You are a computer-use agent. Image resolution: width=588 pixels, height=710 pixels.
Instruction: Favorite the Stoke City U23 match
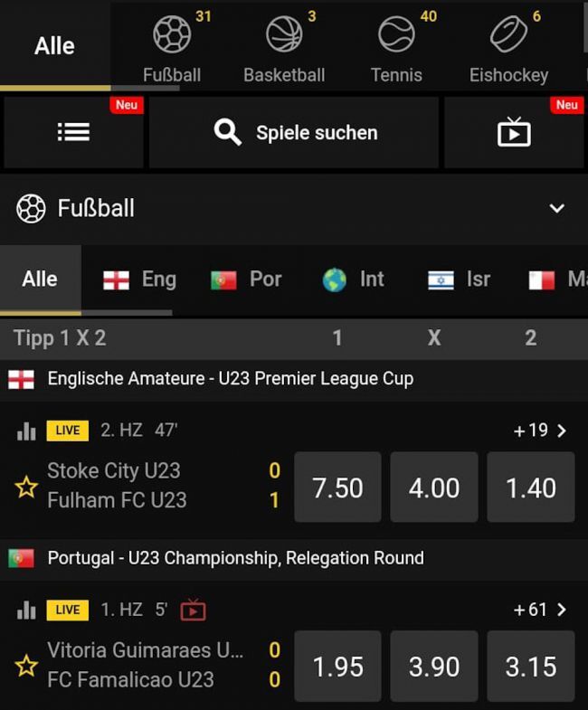coord(26,488)
